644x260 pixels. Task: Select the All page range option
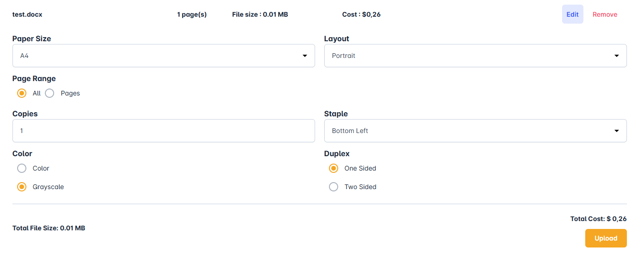point(22,93)
